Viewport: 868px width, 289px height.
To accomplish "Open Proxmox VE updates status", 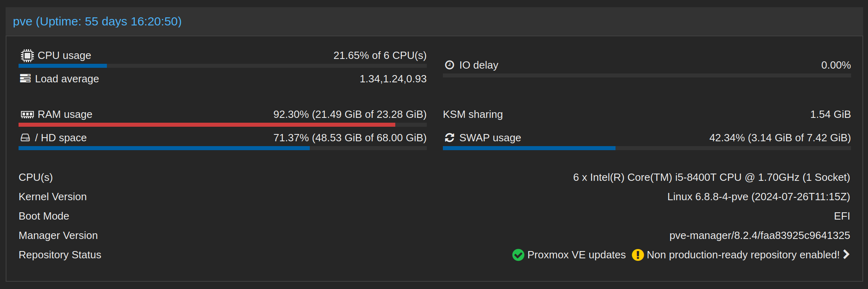I will [x=576, y=255].
